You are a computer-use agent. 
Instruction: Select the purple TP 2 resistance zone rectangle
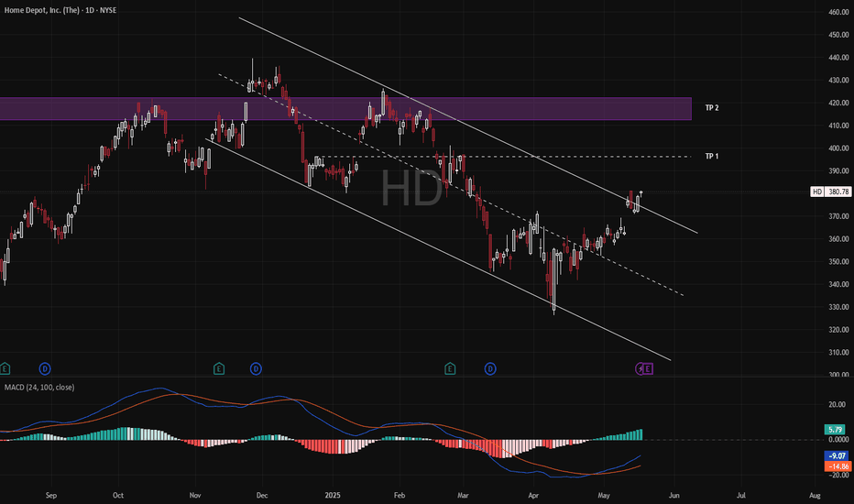pyautogui.click(x=345, y=108)
